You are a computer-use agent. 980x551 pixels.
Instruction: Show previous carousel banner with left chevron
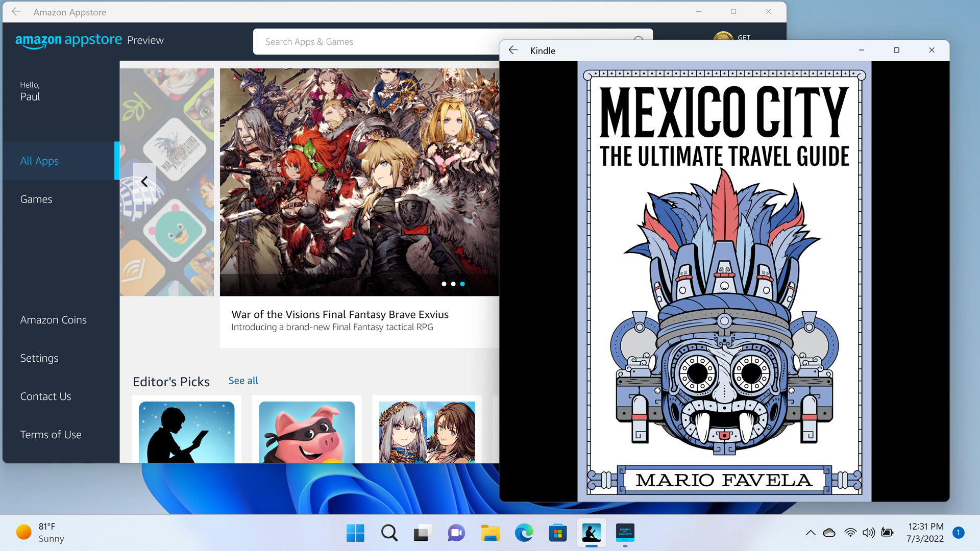pyautogui.click(x=144, y=182)
